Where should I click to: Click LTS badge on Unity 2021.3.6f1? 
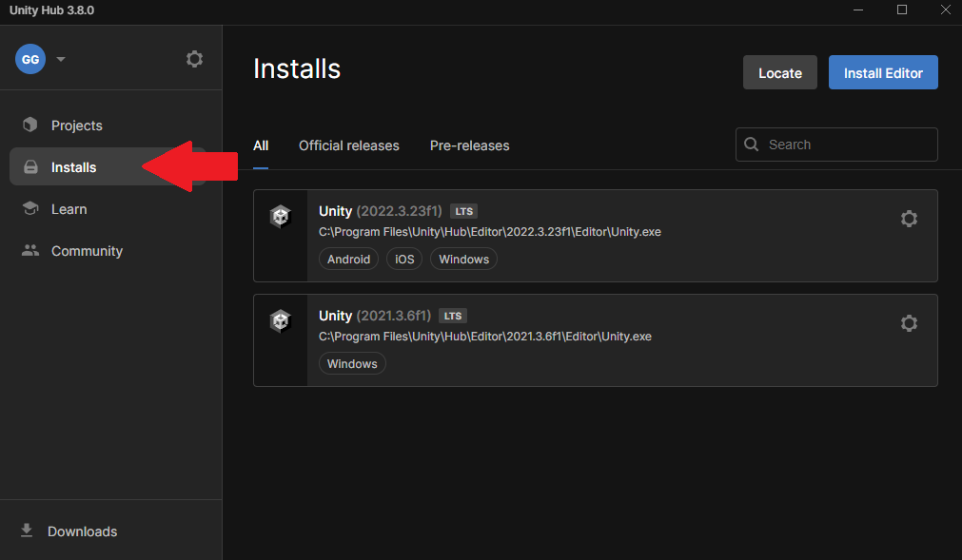coord(453,317)
